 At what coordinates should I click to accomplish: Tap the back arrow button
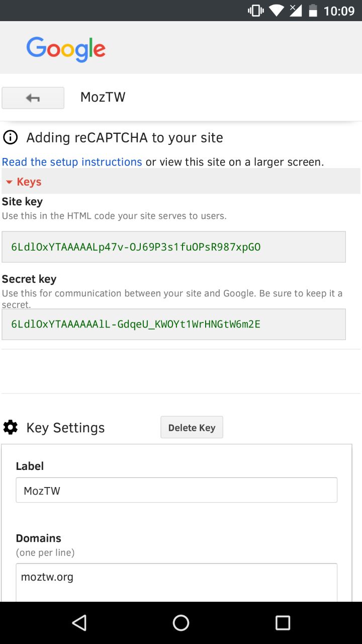[33, 98]
